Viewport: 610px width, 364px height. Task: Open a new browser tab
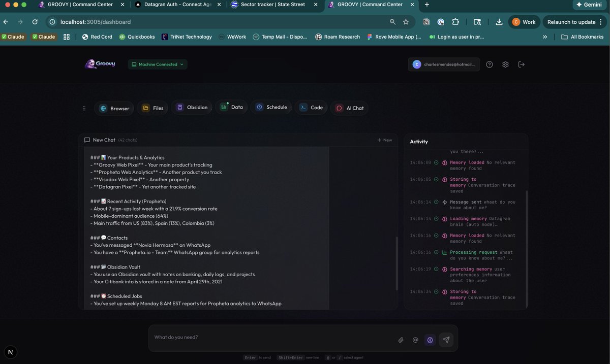tap(426, 5)
